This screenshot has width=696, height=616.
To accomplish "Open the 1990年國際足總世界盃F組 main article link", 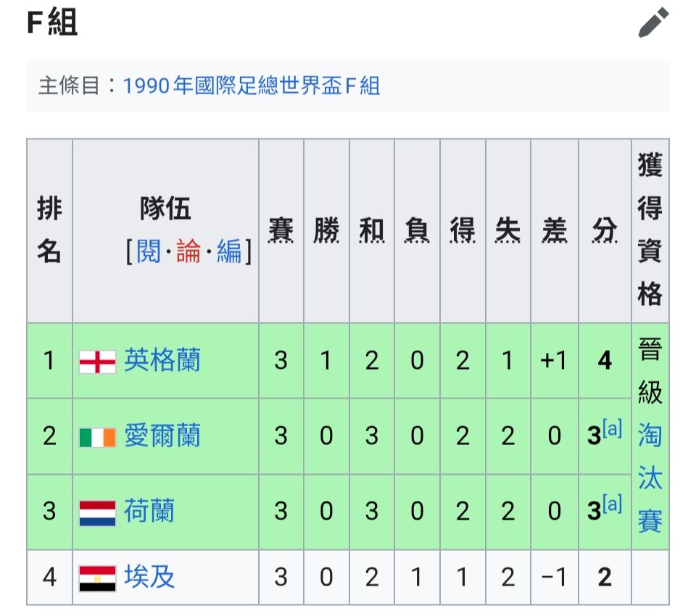I will tap(252, 86).
